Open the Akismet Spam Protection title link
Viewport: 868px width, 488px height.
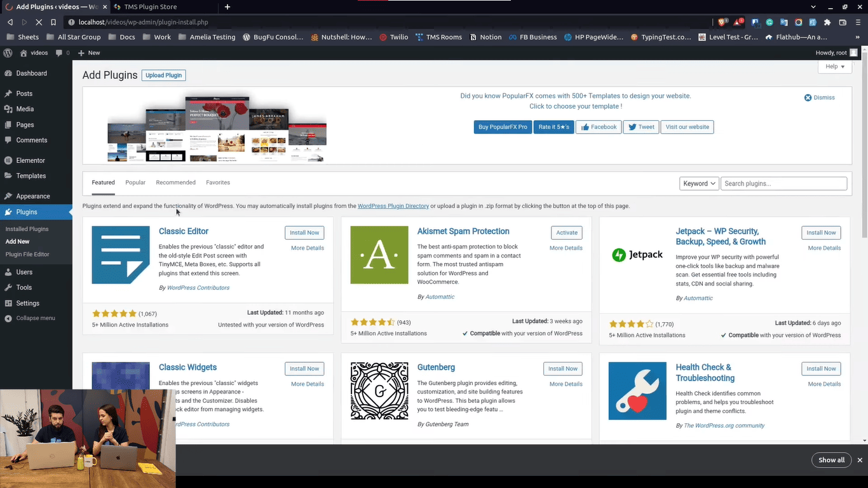[463, 231]
